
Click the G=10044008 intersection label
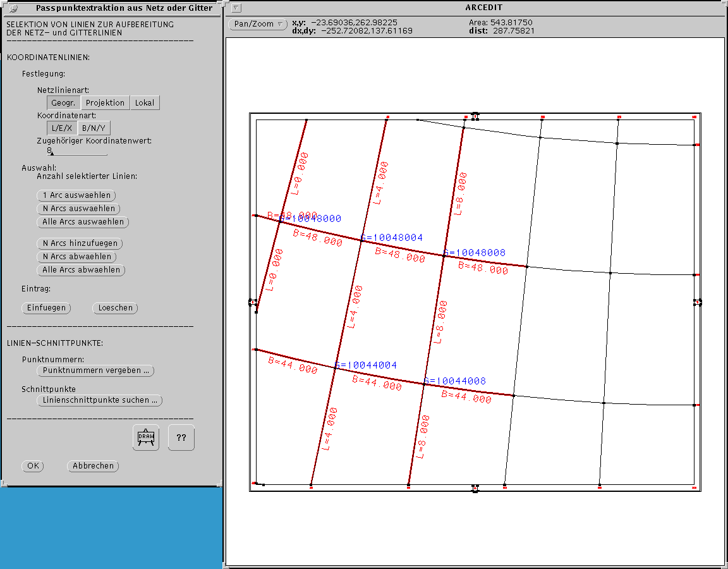[454, 381]
